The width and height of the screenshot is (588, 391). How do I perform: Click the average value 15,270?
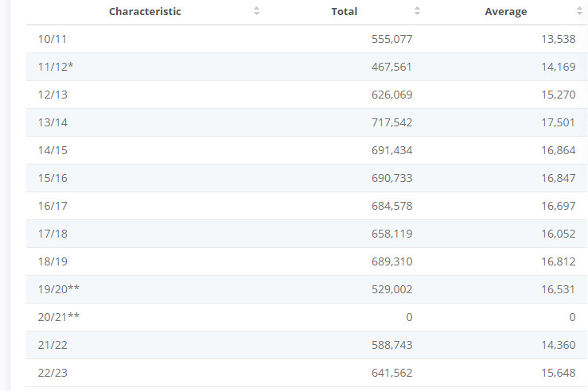click(555, 95)
